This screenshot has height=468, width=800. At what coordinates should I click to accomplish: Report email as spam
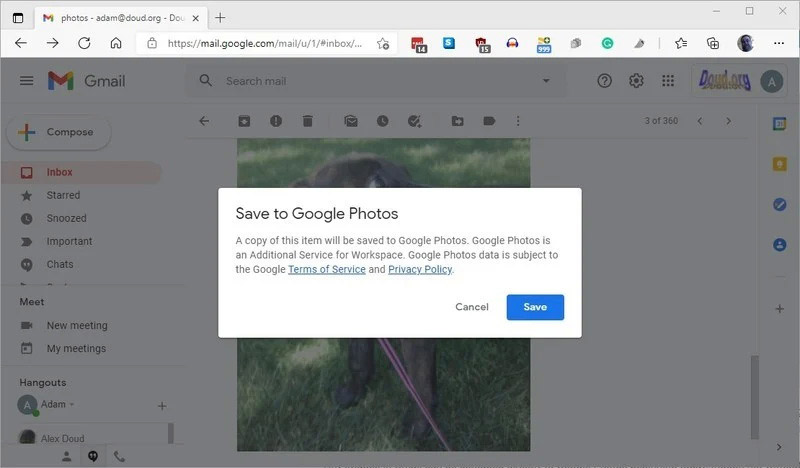(x=276, y=121)
